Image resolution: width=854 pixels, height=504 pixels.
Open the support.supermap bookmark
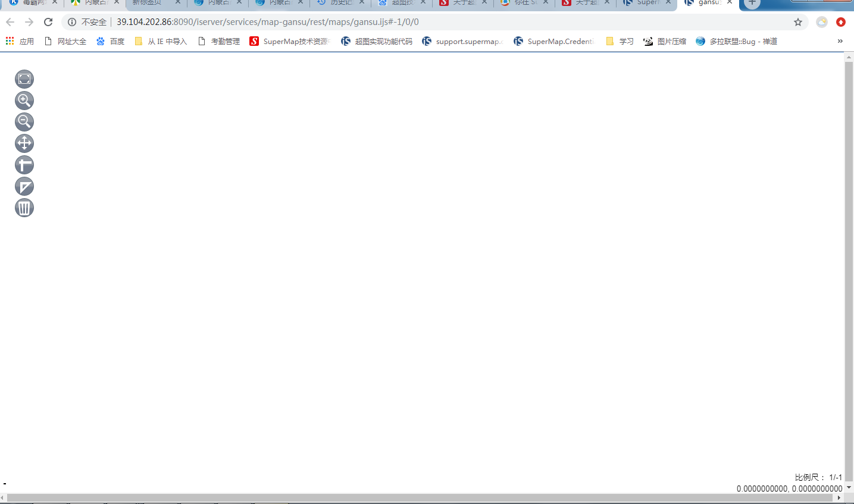coord(462,41)
